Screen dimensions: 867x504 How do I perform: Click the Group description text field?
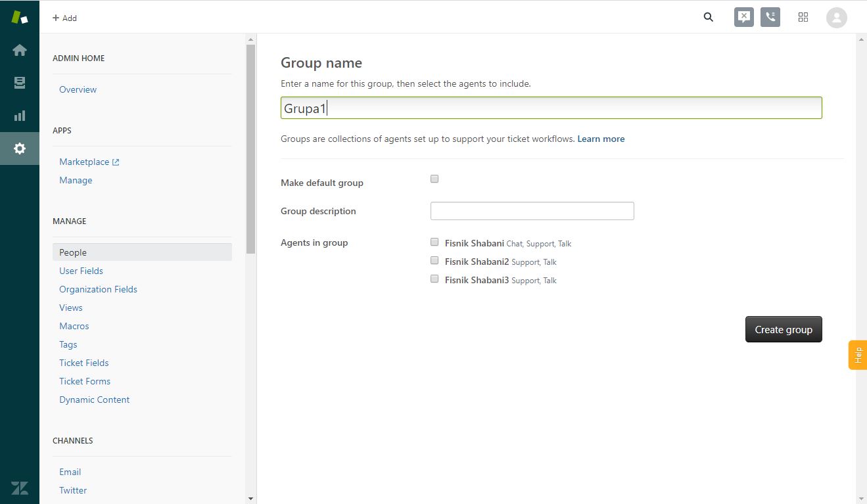pos(532,211)
